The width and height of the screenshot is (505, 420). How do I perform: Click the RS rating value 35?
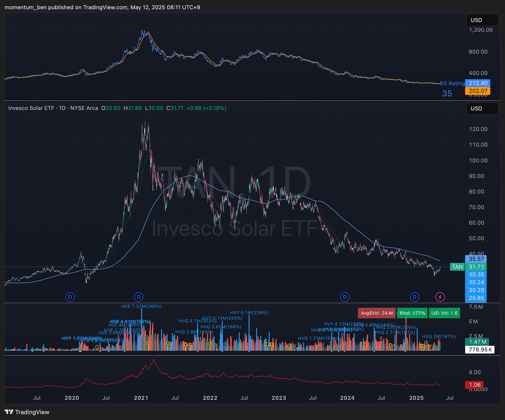coord(447,94)
